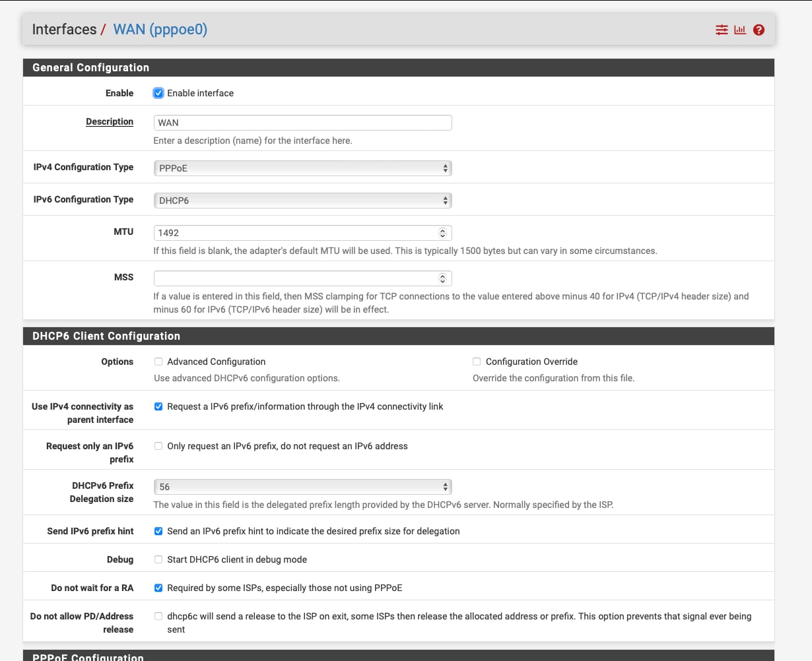Open the related status chart icon
Screen dimensions: 812x661
point(740,30)
